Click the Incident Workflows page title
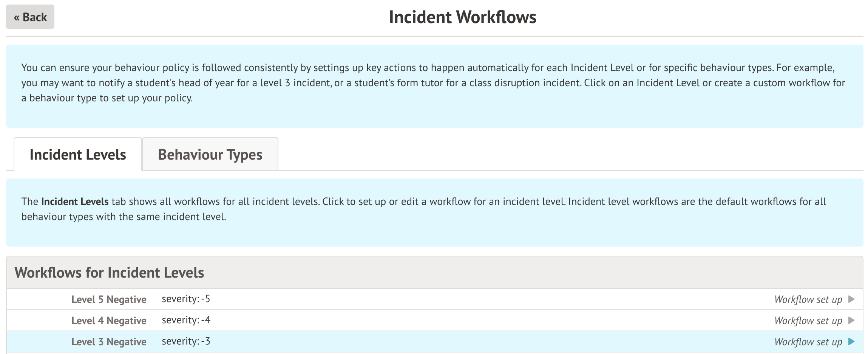868x354 pixels. [462, 17]
